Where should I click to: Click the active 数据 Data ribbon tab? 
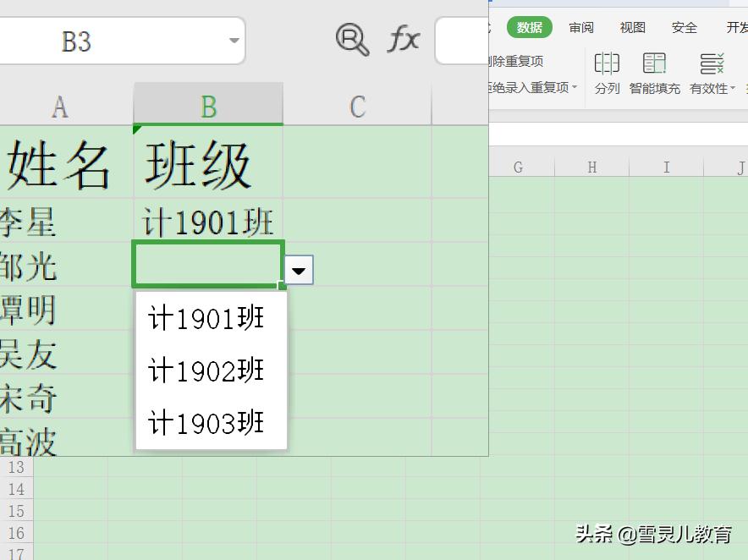point(529,26)
